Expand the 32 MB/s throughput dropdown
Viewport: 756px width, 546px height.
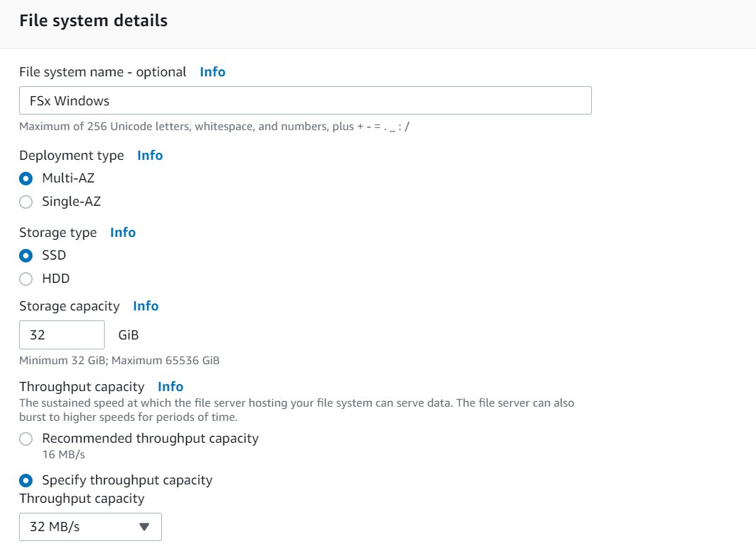click(90, 527)
